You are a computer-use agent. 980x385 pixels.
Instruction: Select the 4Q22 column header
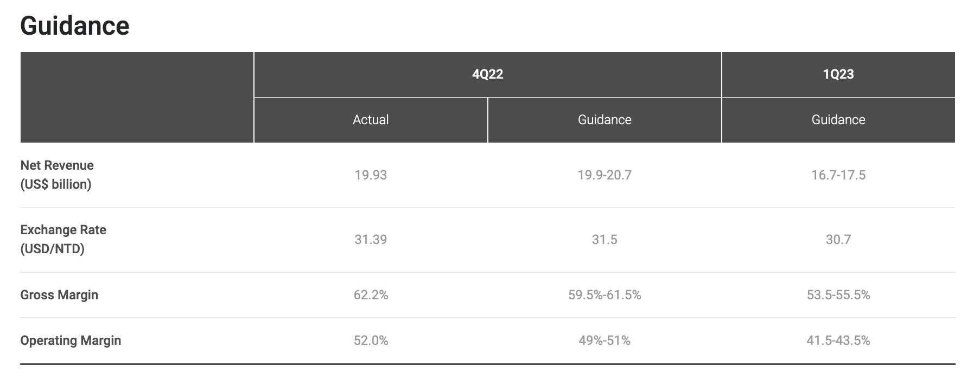488,74
